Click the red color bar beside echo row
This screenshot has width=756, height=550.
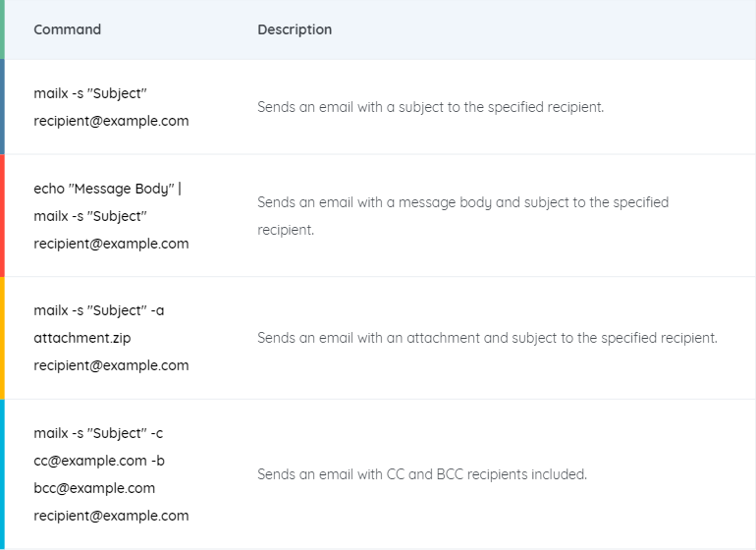[x=2, y=216]
